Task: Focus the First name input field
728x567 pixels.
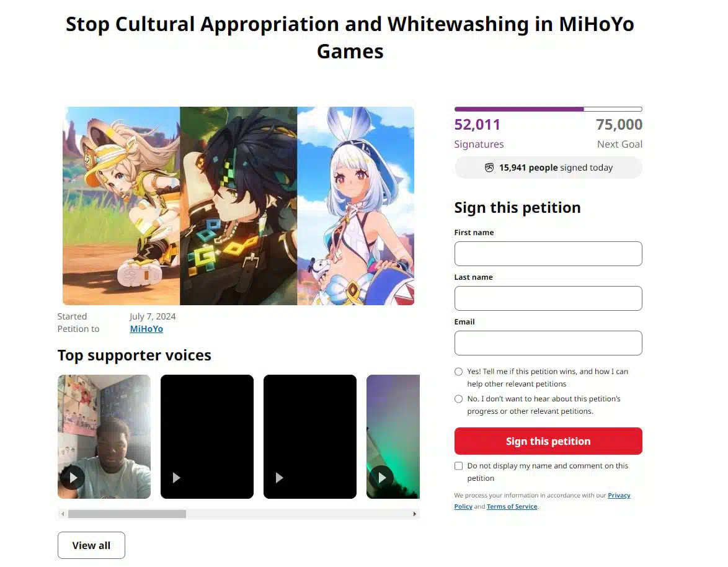Action: pos(548,254)
